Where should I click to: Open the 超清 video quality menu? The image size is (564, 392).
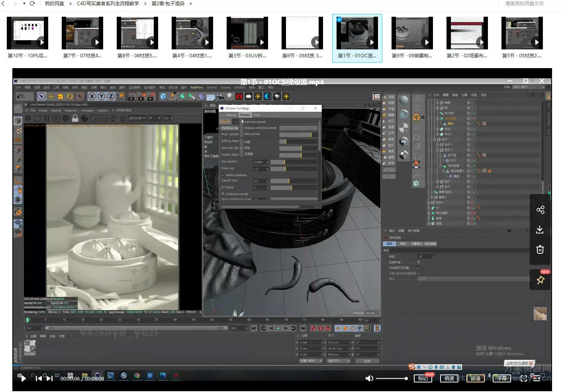pyautogui.click(x=475, y=378)
